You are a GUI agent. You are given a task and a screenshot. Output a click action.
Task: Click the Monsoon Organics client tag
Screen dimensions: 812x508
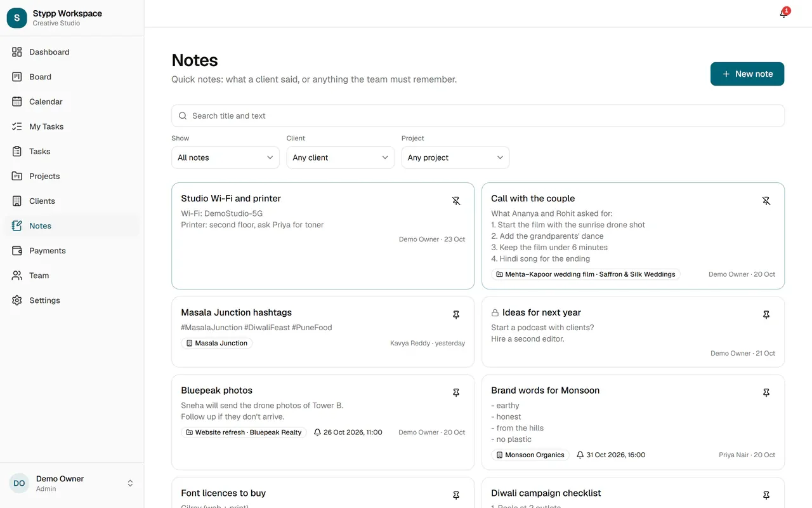530,455
